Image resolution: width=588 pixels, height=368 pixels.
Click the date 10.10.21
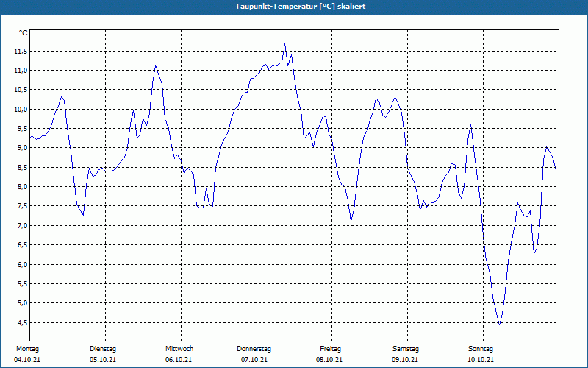point(481,360)
